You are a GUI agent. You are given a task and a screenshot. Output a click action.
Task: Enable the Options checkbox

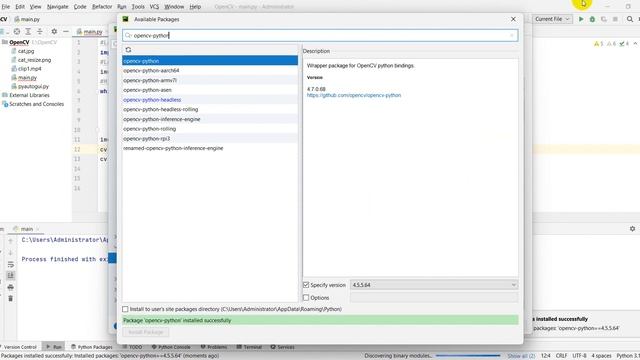(306, 298)
